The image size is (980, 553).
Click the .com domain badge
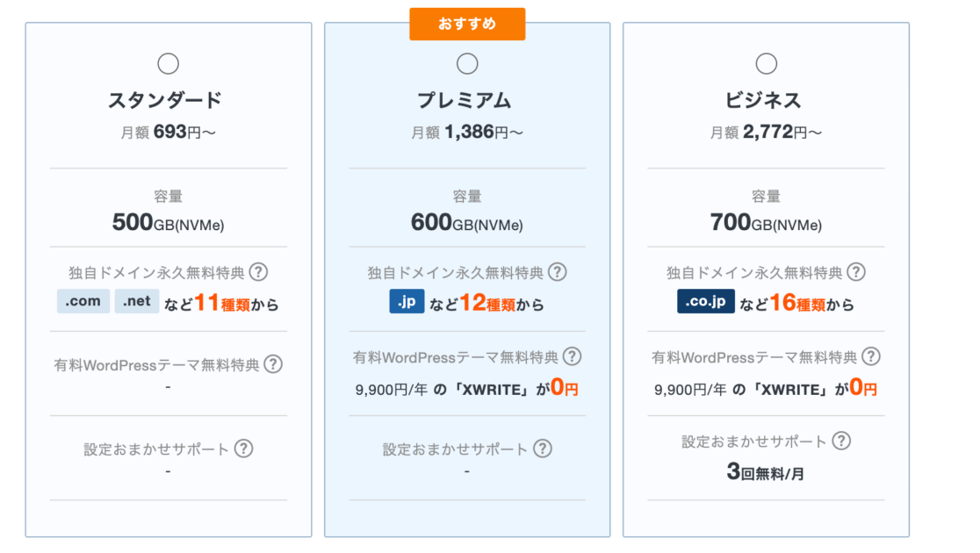(83, 301)
